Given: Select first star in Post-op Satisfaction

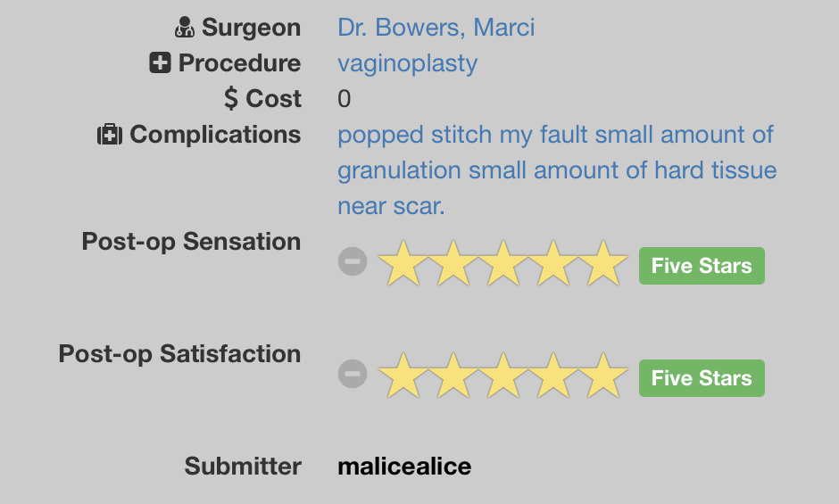Looking at the screenshot, I should click(x=401, y=376).
